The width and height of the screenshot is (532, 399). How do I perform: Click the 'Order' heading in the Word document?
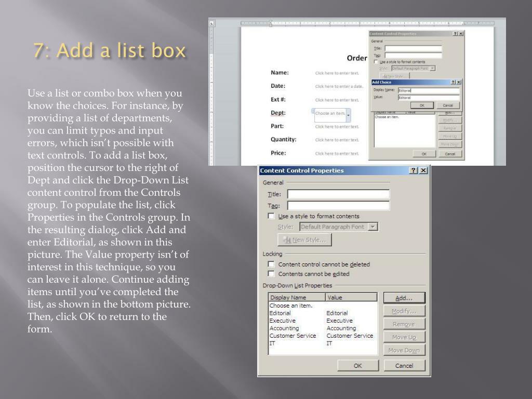(356, 58)
